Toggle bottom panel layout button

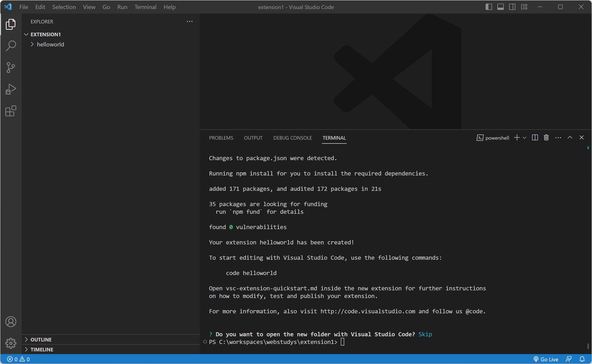click(x=500, y=7)
